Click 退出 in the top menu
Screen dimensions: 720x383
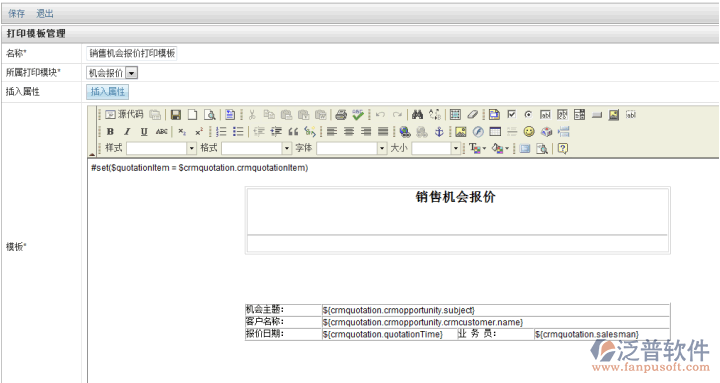click(x=45, y=13)
